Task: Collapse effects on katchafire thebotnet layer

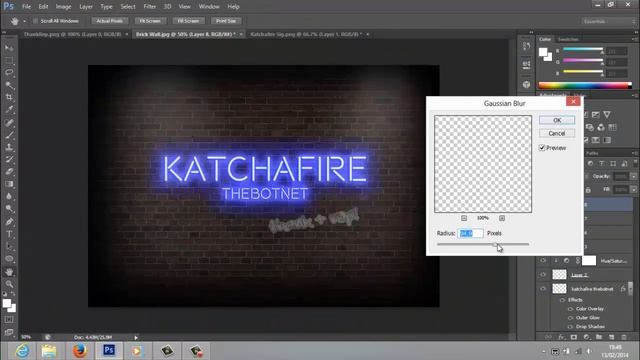Action: (631, 289)
